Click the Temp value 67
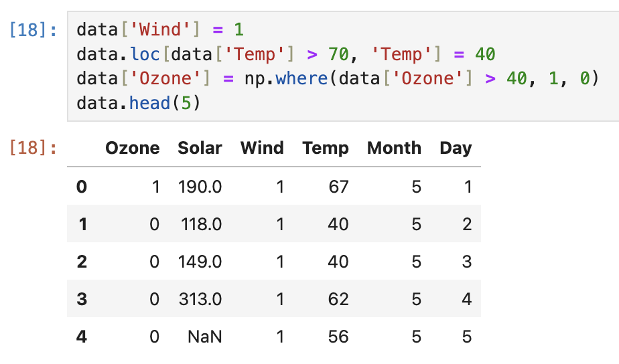 339,187
